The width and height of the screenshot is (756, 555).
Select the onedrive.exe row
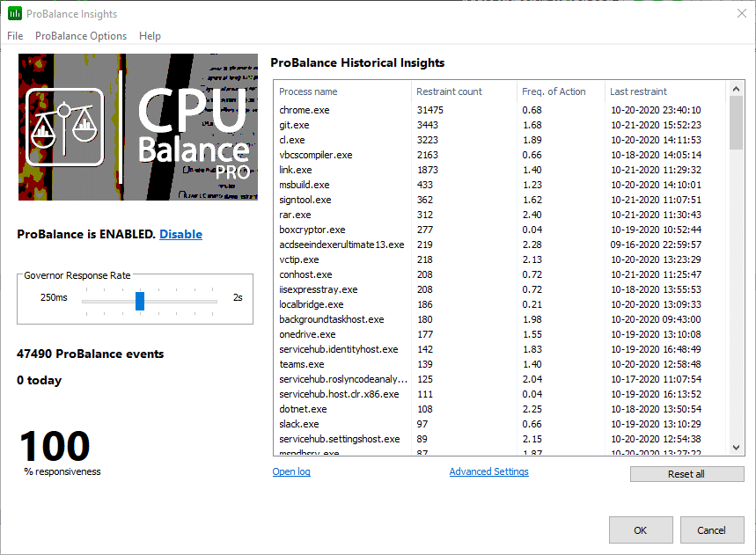tap(502, 334)
